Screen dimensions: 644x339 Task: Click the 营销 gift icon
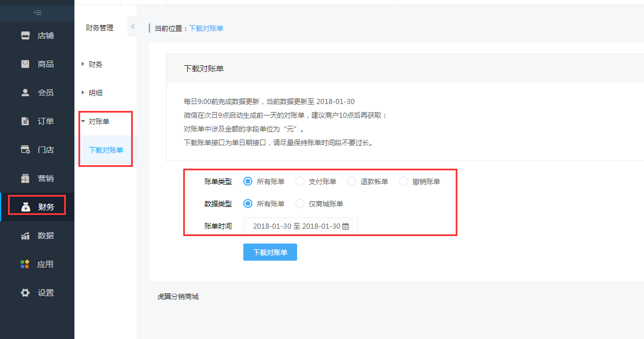pyautogui.click(x=25, y=178)
